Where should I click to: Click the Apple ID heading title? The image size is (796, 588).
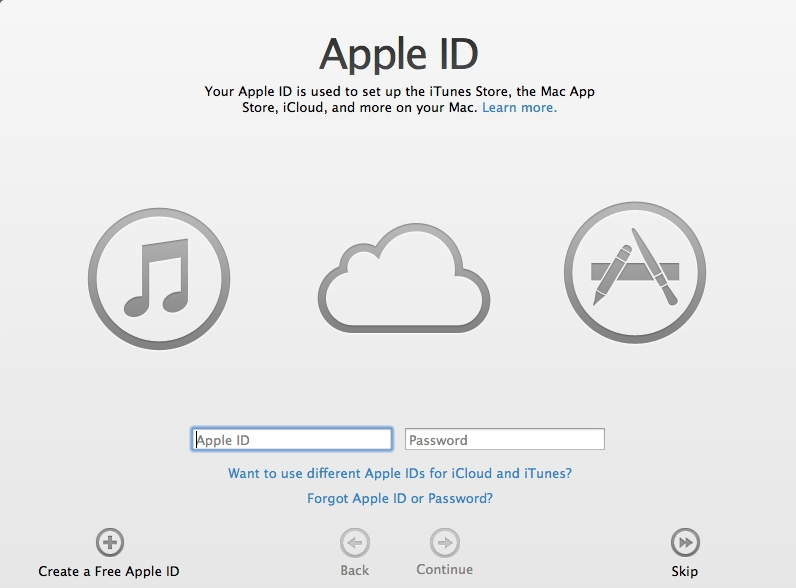[x=399, y=54]
